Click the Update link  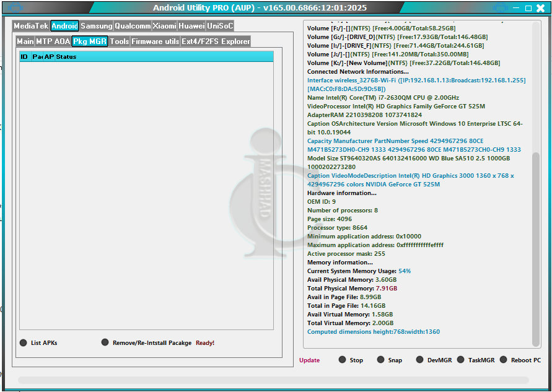pyautogui.click(x=310, y=360)
